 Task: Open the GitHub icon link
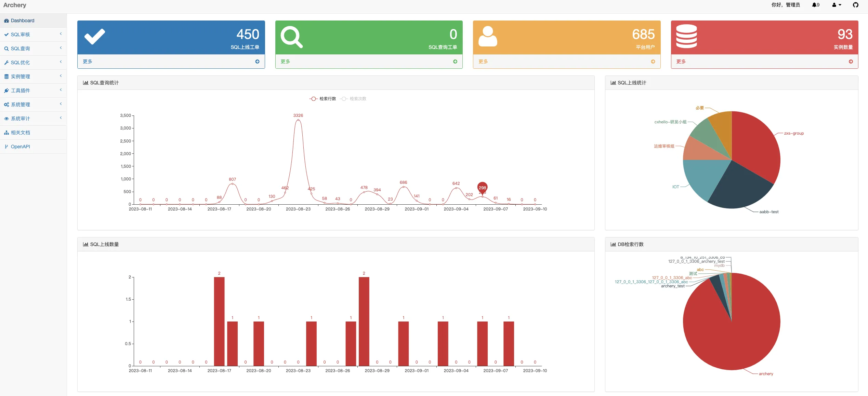coord(855,5)
